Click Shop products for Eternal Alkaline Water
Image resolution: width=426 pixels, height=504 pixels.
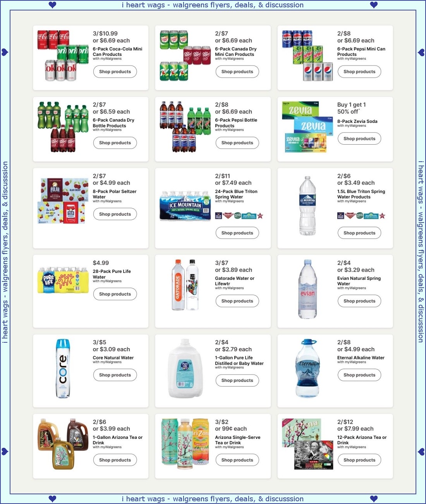359,375
